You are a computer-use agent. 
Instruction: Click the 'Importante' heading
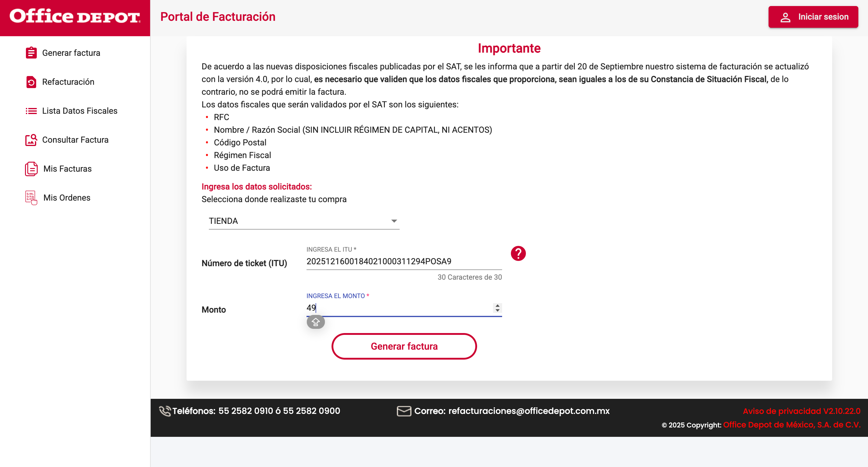(x=509, y=49)
